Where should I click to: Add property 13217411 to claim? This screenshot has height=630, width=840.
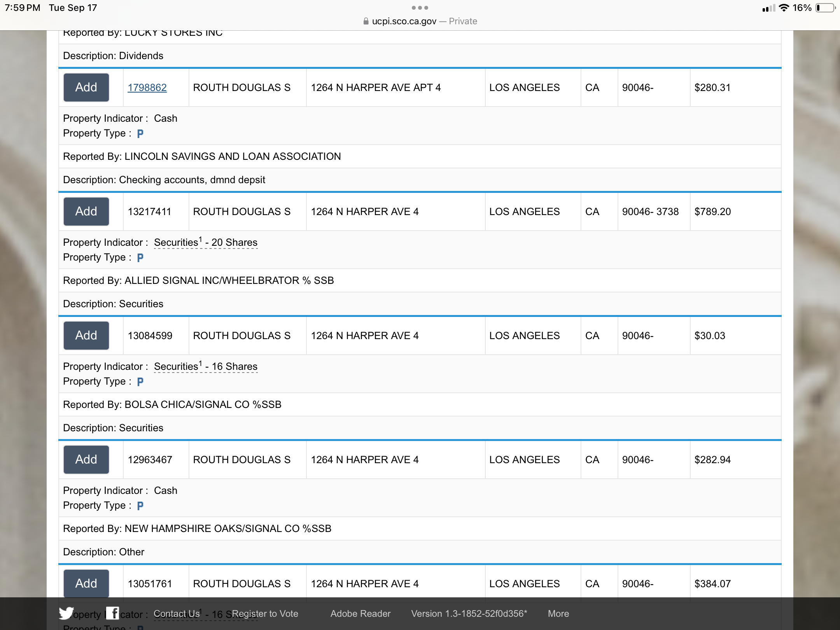tap(86, 212)
